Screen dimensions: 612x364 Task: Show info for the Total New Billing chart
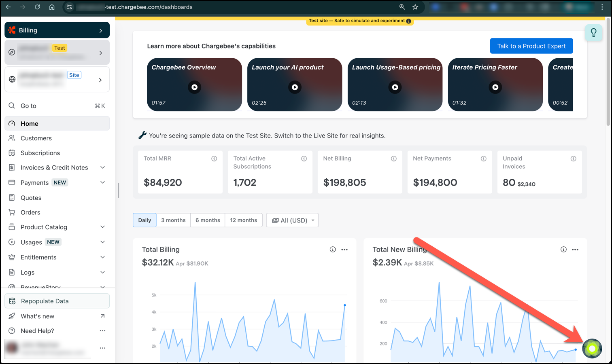coord(563,250)
